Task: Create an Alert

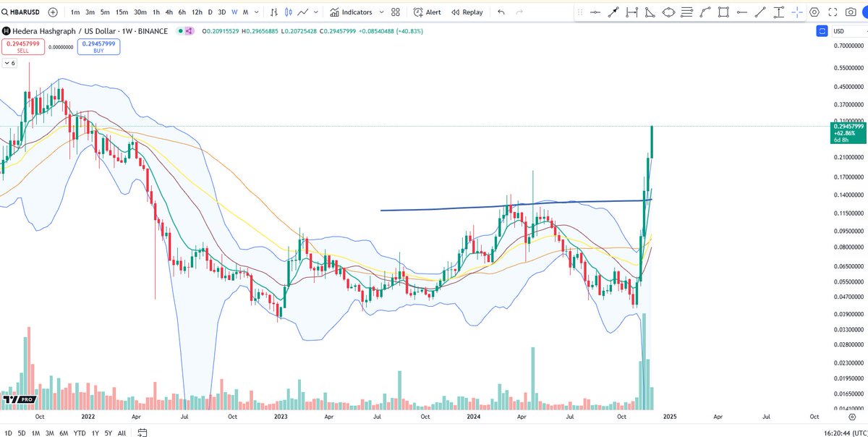Action: coord(427,12)
